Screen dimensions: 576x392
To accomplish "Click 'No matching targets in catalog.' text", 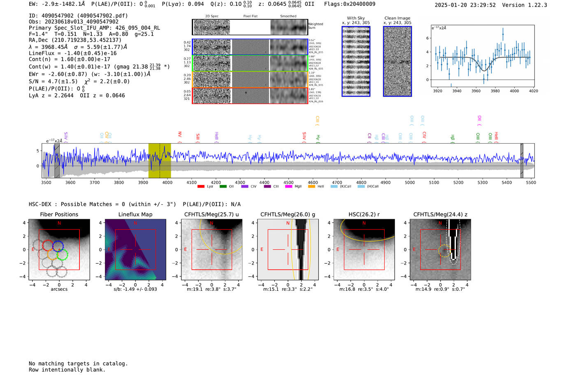I will [78, 364].
